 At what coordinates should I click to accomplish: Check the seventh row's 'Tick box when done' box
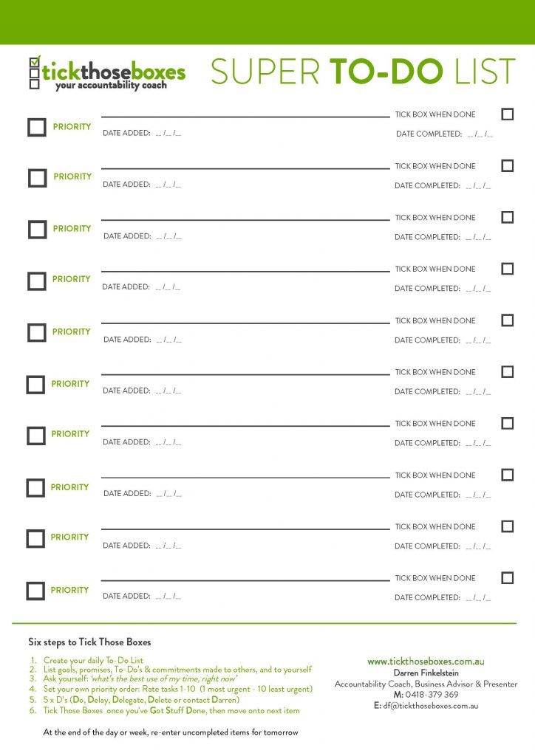click(508, 423)
